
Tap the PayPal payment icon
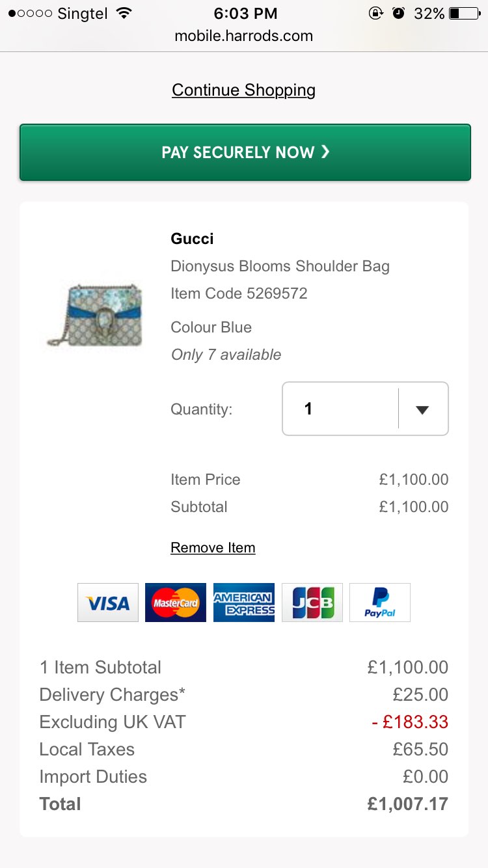pos(380,603)
